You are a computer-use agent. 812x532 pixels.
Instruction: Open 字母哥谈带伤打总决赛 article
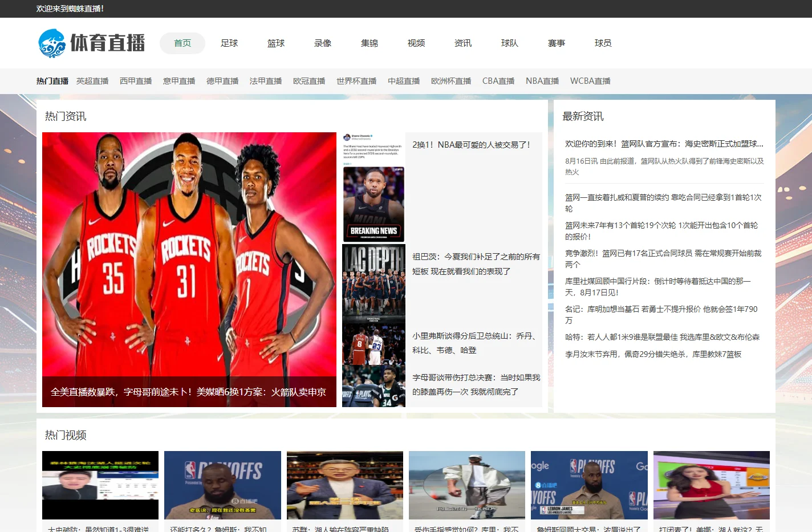(476, 385)
